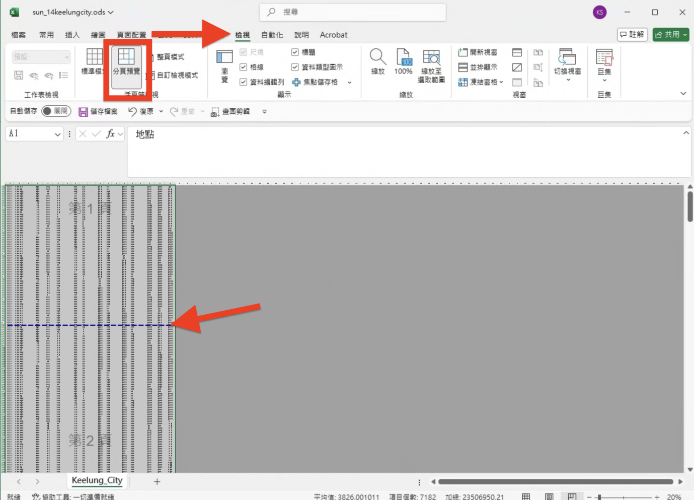Set zoom to 100% via ribbon icon
694x500 pixels.
pyautogui.click(x=403, y=62)
